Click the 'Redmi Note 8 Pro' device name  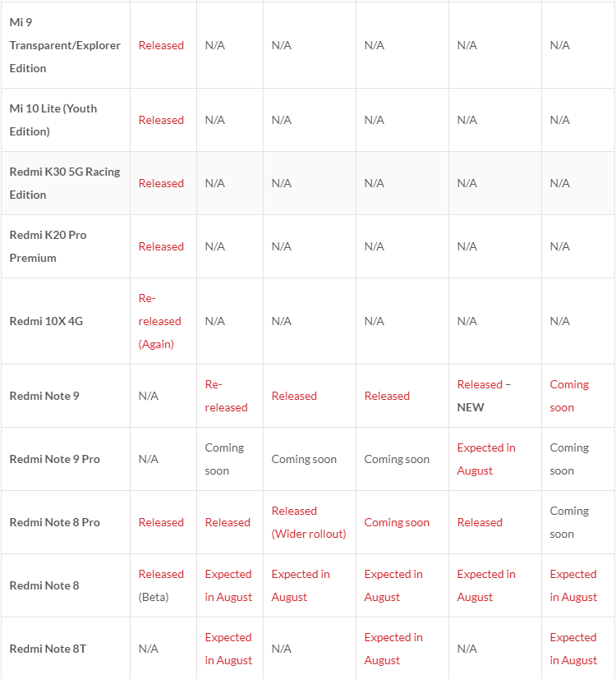pos(54,522)
